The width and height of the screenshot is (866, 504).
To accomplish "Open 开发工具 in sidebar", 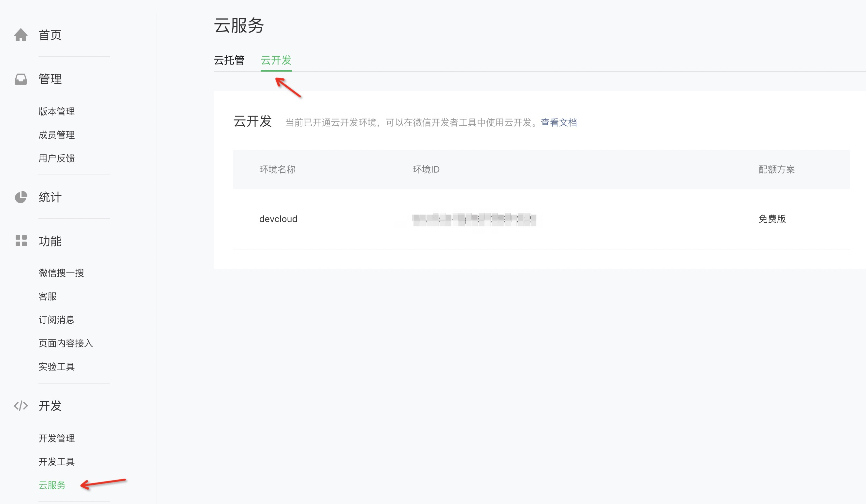I will (x=57, y=462).
